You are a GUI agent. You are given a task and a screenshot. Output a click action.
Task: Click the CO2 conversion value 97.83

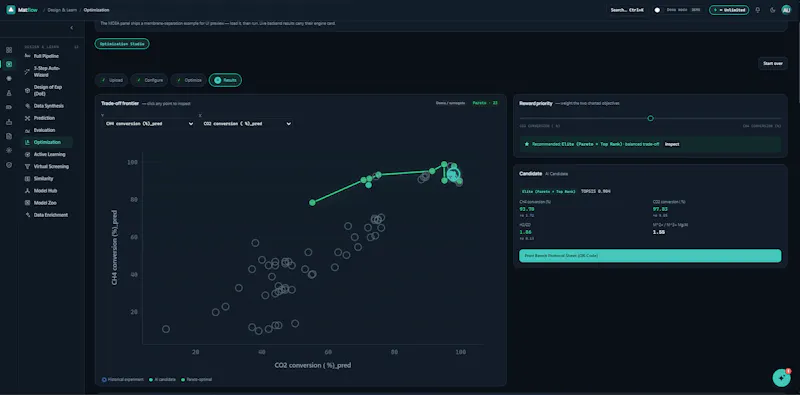tap(660, 209)
